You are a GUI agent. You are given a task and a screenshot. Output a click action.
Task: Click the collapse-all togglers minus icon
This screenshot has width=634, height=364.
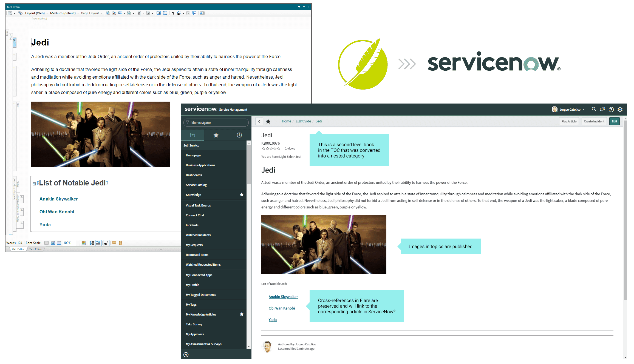(194, 13)
